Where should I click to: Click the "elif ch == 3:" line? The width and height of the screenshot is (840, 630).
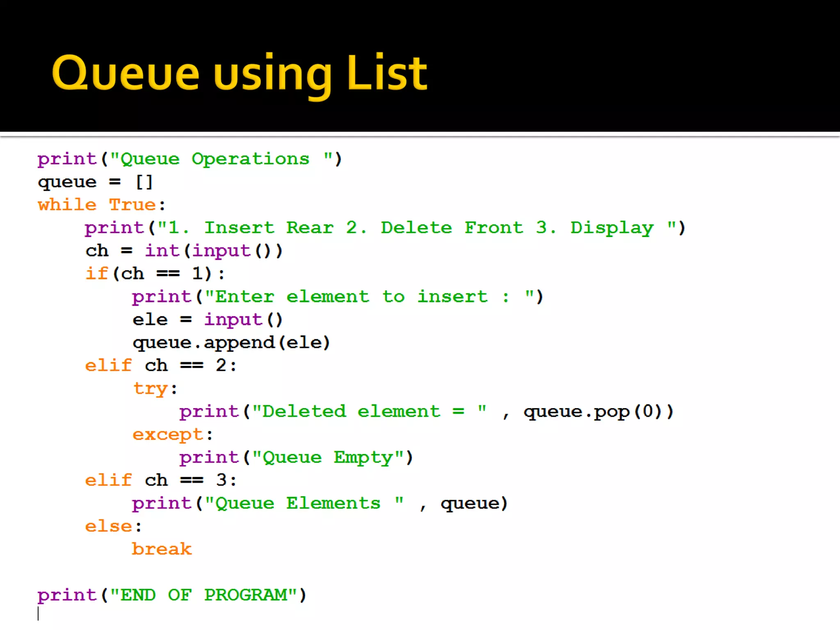[161, 481]
